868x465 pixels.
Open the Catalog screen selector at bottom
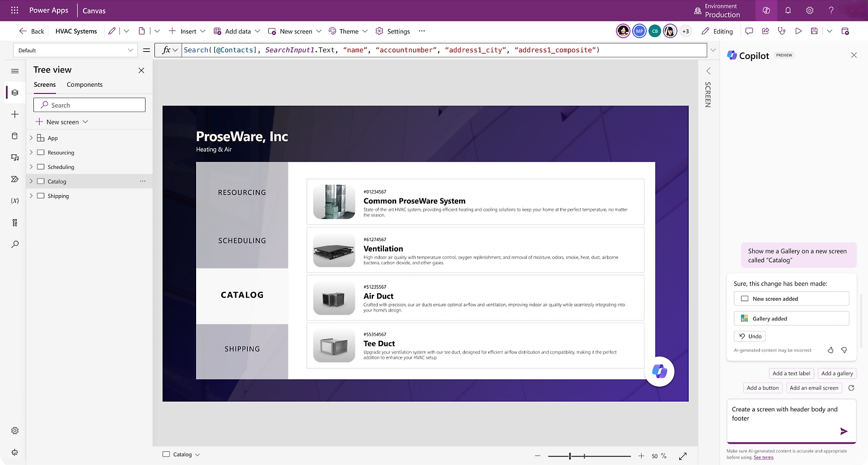(x=181, y=455)
